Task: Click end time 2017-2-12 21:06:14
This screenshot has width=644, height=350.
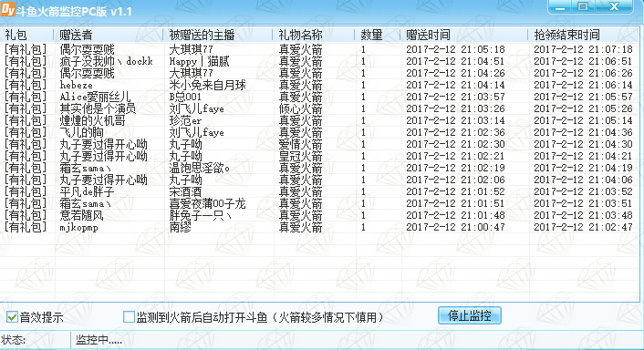Action: coord(583,85)
